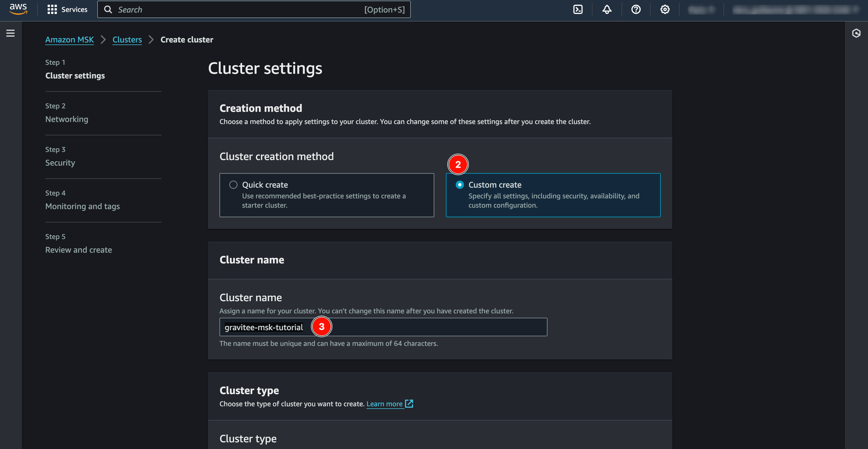This screenshot has height=449, width=868.
Task: Click the hexagon icon on the right panel
Action: pyautogui.click(x=856, y=33)
